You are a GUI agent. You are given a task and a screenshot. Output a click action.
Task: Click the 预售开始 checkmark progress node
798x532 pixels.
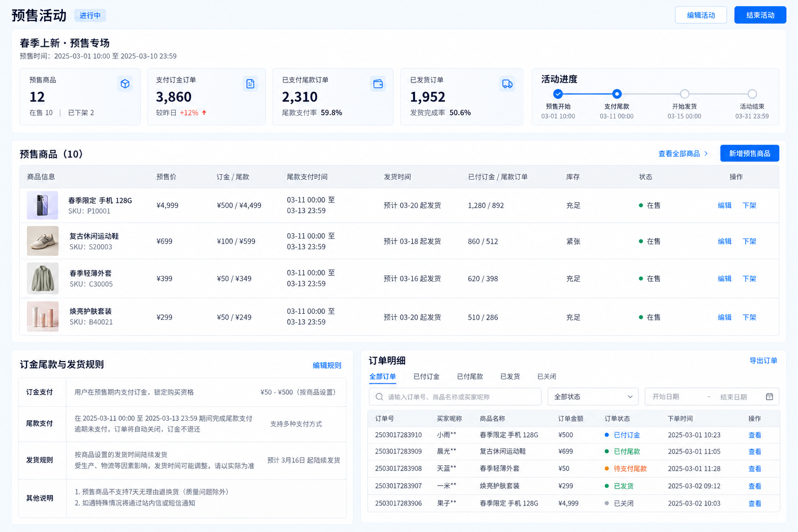558,94
